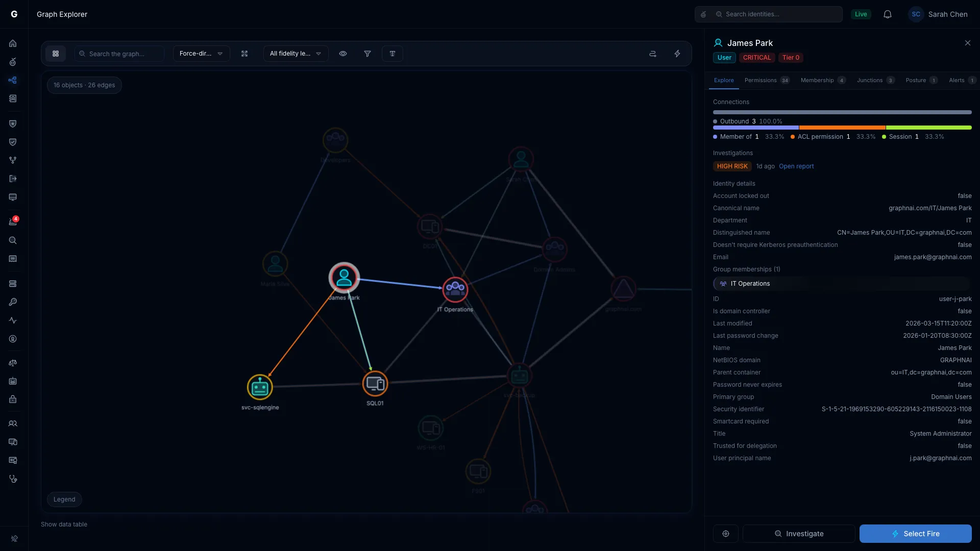Toggle the Live status indicator
Image resolution: width=980 pixels, height=551 pixels.
coord(861,14)
